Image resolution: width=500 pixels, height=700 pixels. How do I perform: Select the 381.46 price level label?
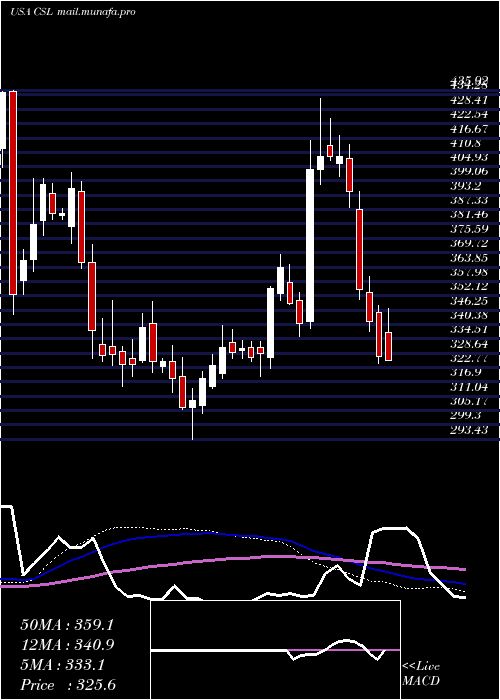pyautogui.click(x=468, y=215)
